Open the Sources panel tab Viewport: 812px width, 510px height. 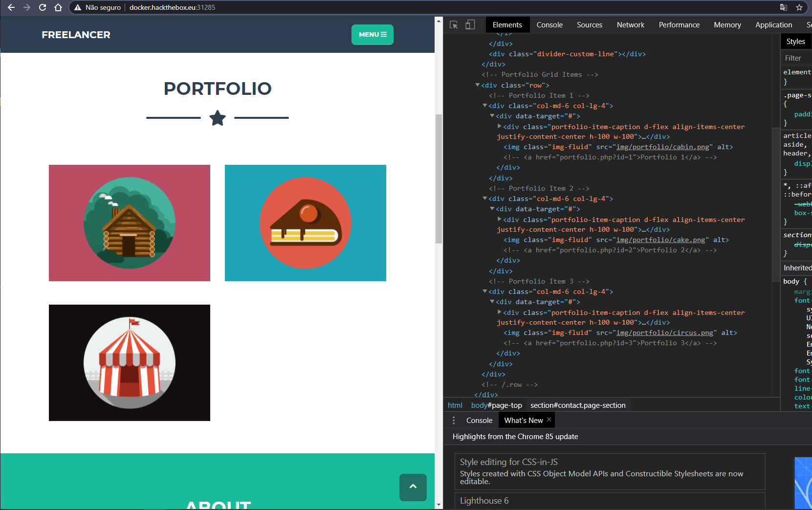coord(589,25)
